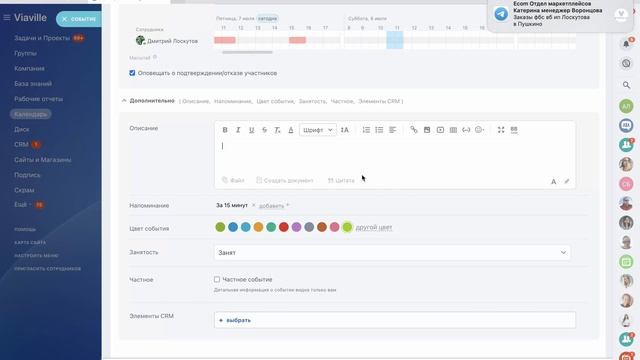Open Компания in sidebar
This screenshot has width=640, height=360.
(x=29, y=69)
